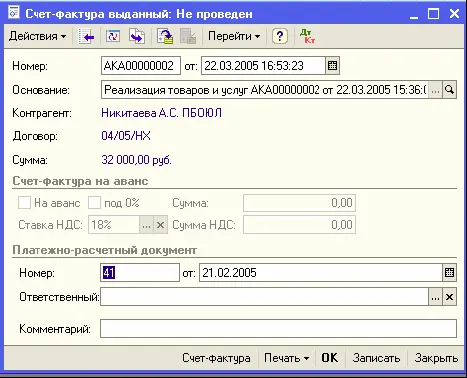Click the OK button
Image resolution: width=467 pixels, height=378 pixels.
coord(330,358)
